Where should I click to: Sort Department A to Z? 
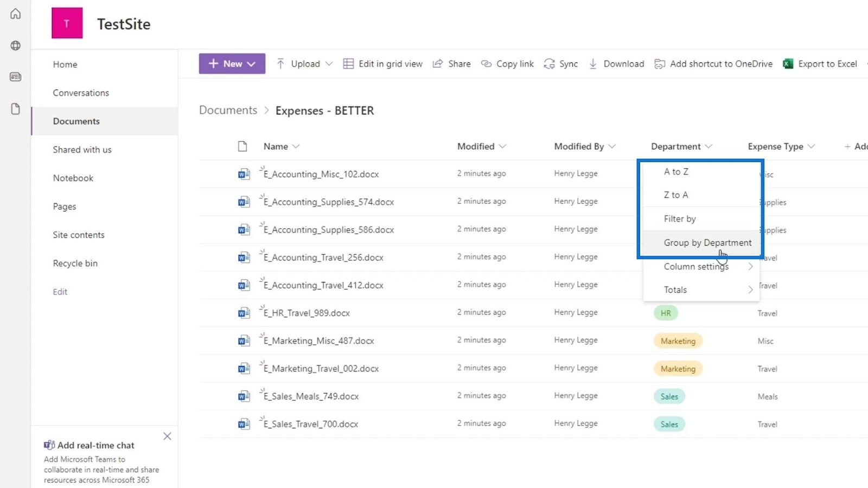click(701, 171)
